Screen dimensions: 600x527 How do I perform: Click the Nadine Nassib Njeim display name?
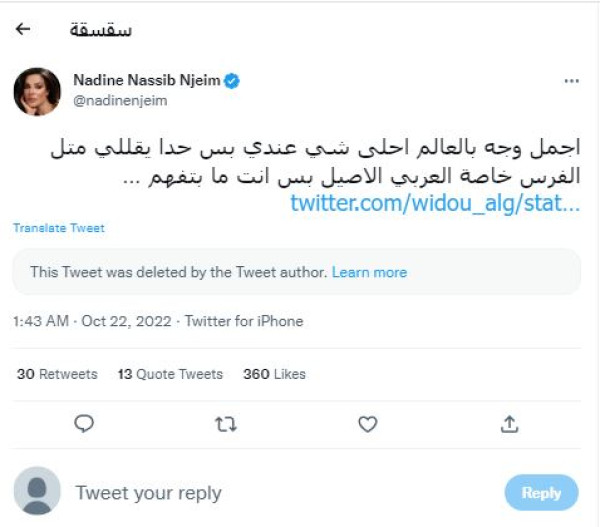[x=146, y=80]
